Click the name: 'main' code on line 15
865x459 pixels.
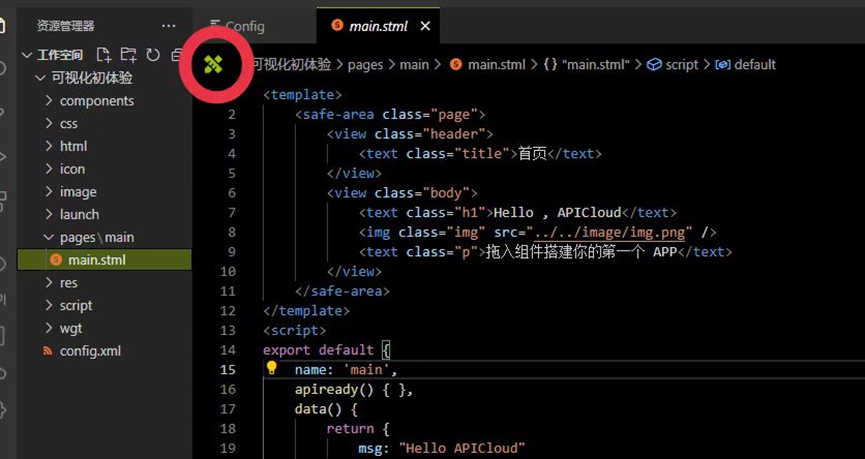346,369
